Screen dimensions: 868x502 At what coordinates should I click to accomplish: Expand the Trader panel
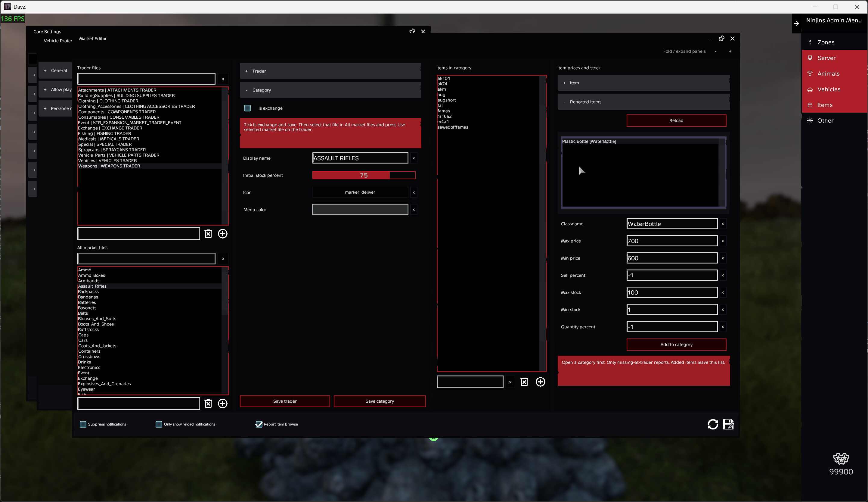pos(330,71)
